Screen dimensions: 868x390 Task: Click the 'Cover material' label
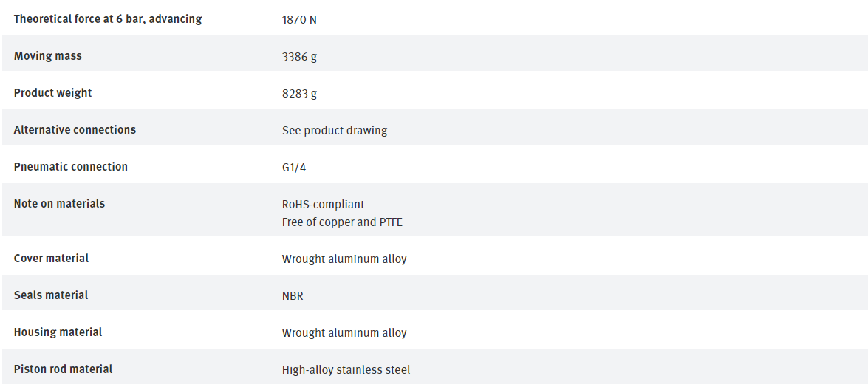coord(51,259)
